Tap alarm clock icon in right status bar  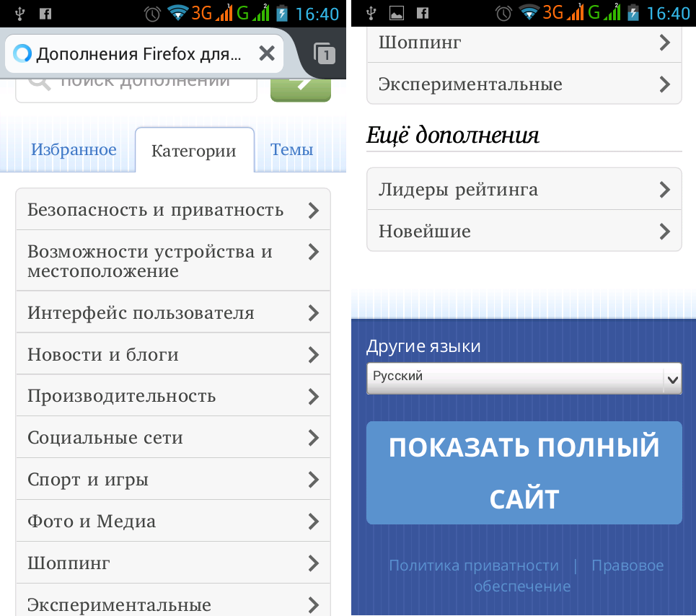(503, 14)
